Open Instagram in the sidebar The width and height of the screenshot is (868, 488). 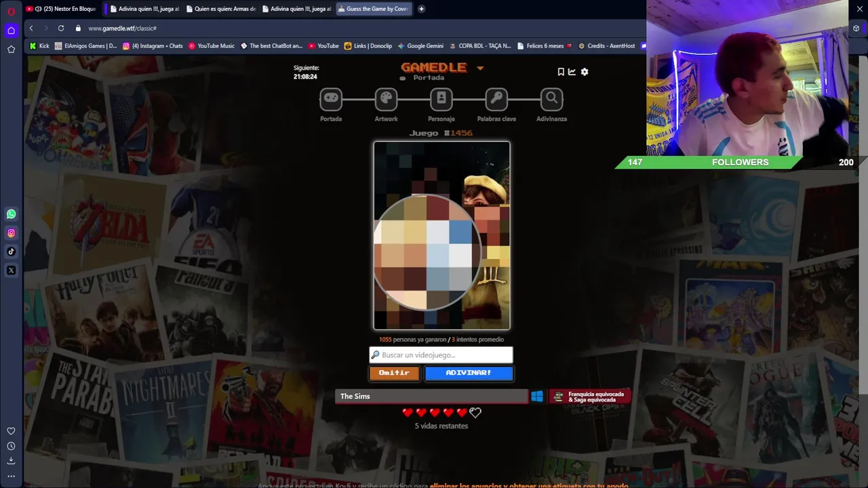11,233
